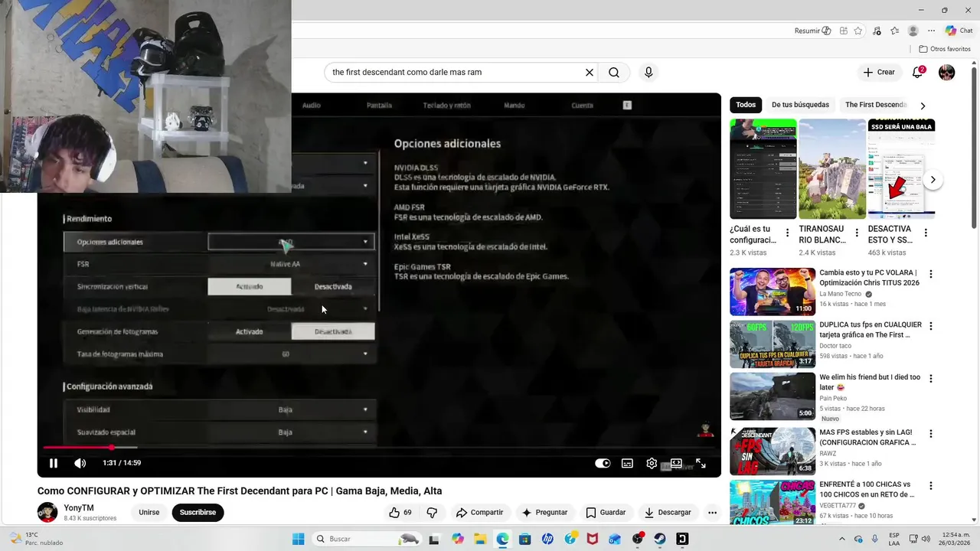The height and width of the screenshot is (551, 980).
Task: Clear the YouTube search box with X
Action: [590, 73]
